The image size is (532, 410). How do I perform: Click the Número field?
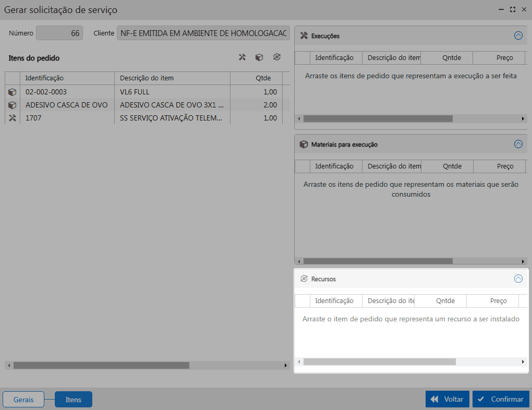pyautogui.click(x=59, y=33)
